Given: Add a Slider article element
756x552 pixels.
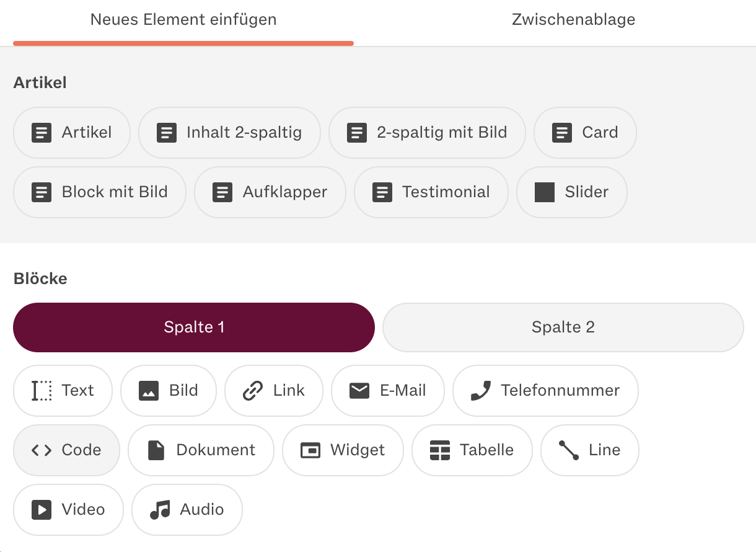Looking at the screenshot, I should pos(572,192).
